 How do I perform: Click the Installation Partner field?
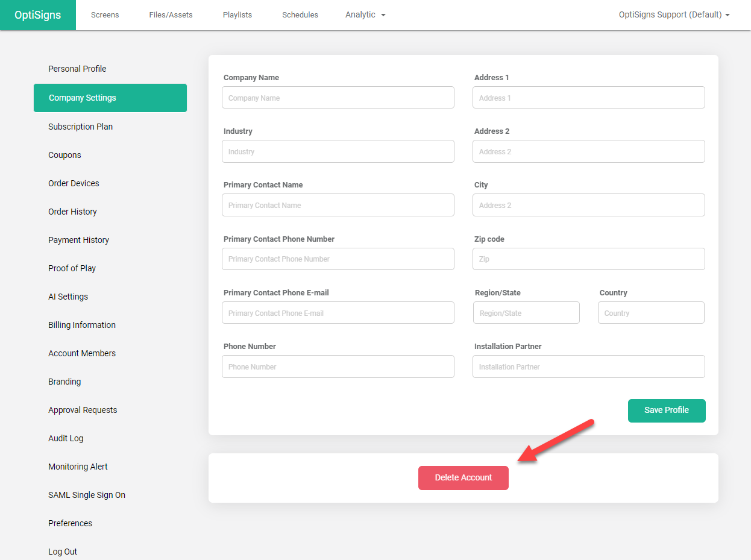pos(588,367)
